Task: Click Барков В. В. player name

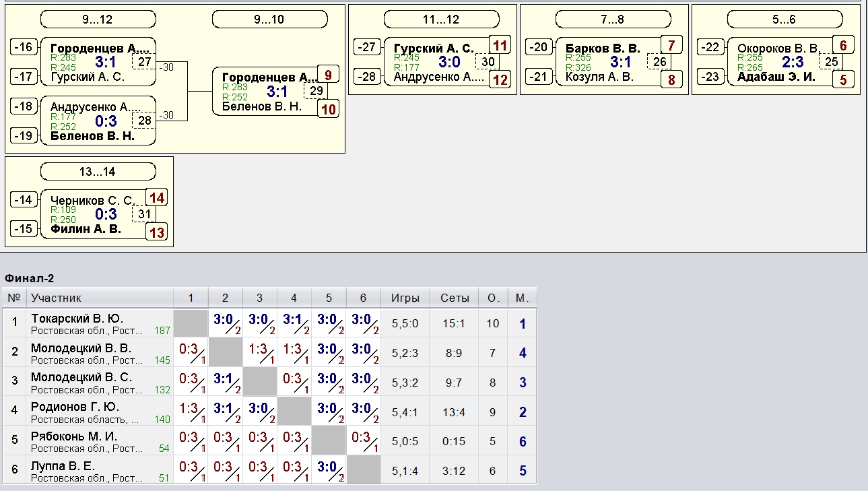Action: coord(603,48)
